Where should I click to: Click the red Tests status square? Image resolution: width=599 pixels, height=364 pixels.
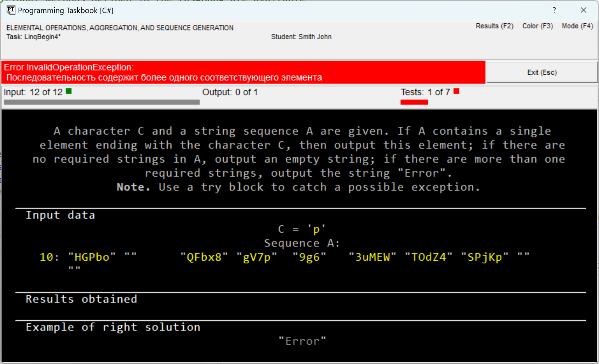456,91
